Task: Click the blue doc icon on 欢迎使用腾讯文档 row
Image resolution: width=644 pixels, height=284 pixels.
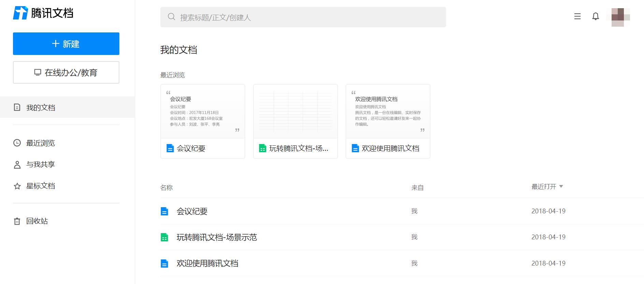Action: tap(164, 264)
